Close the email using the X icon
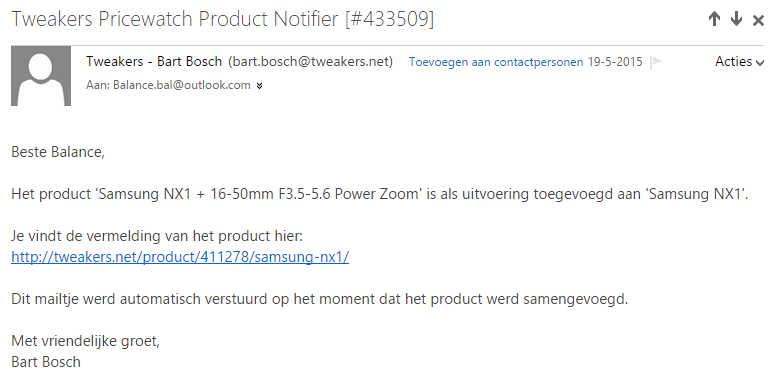Image resolution: width=775 pixels, height=380 pixels. (x=758, y=20)
